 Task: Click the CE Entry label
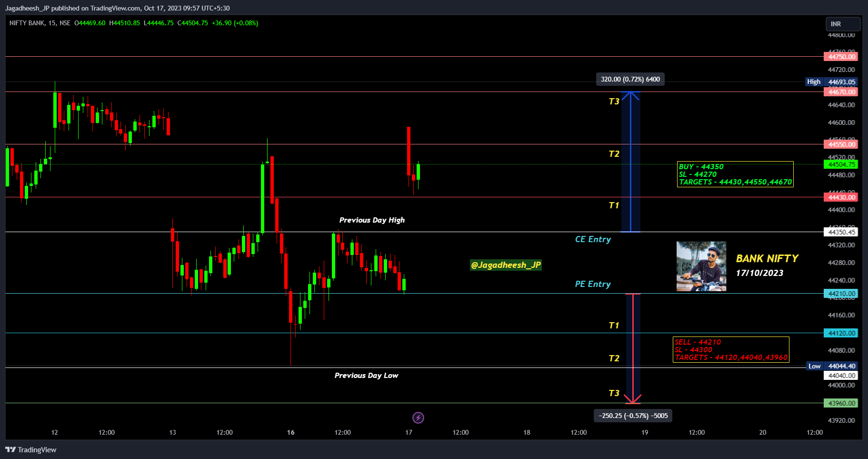click(593, 239)
